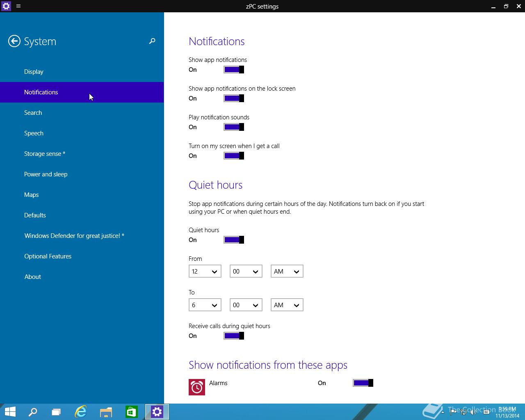Open the From hour dropdown showing 12

coord(205,272)
